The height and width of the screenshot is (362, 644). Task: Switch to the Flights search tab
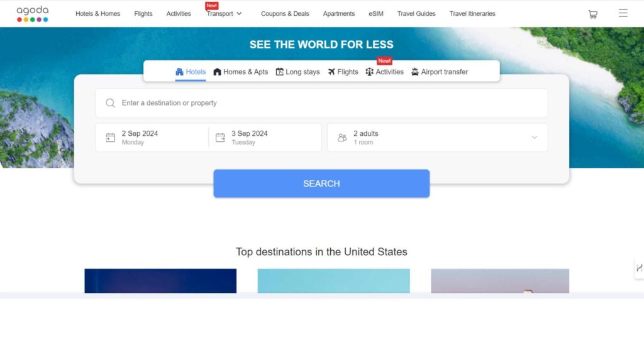[343, 72]
